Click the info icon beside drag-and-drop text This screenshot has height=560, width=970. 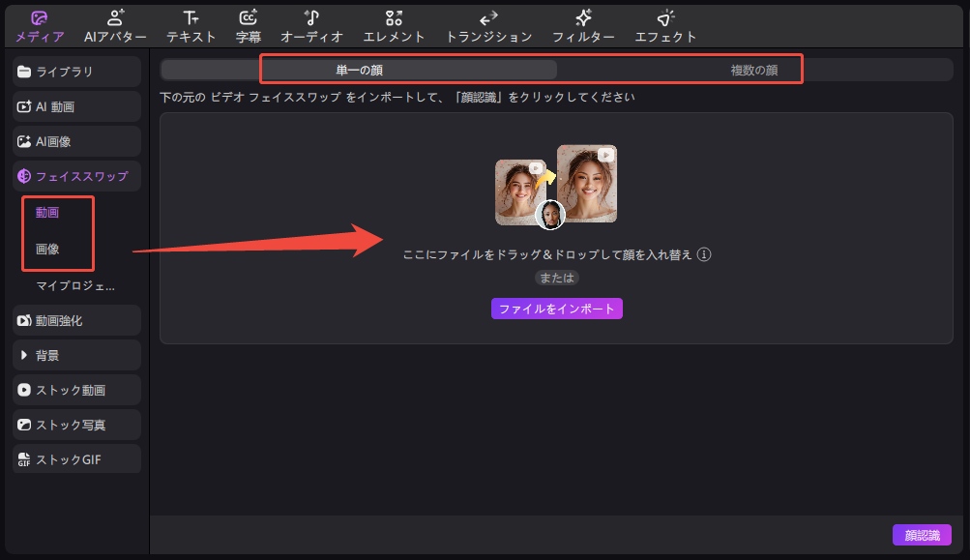pyautogui.click(x=704, y=254)
